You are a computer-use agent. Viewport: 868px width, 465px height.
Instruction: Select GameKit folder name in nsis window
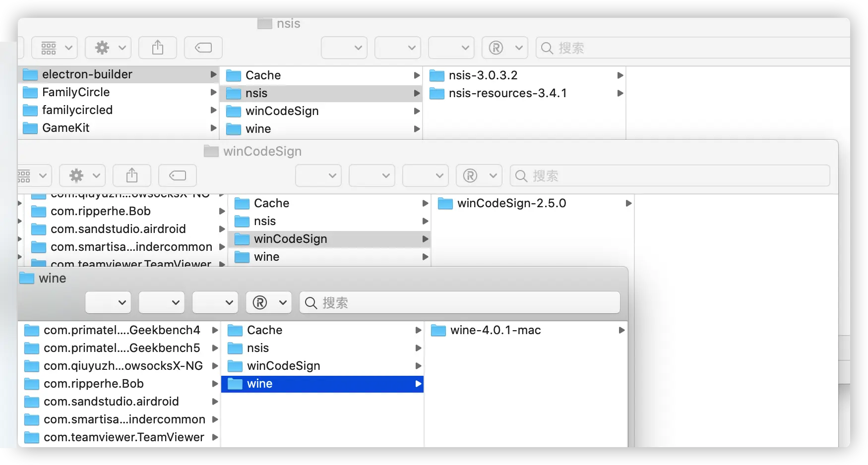tap(66, 128)
